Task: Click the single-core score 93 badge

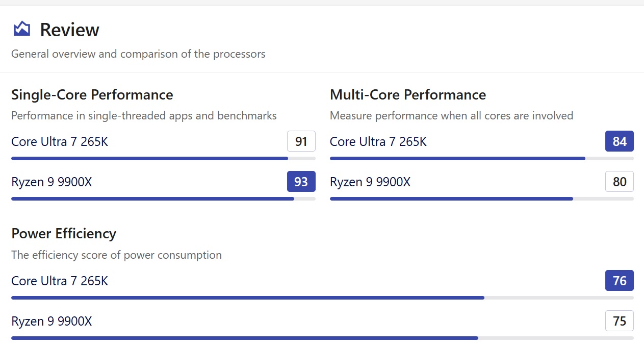Action: pos(301,182)
